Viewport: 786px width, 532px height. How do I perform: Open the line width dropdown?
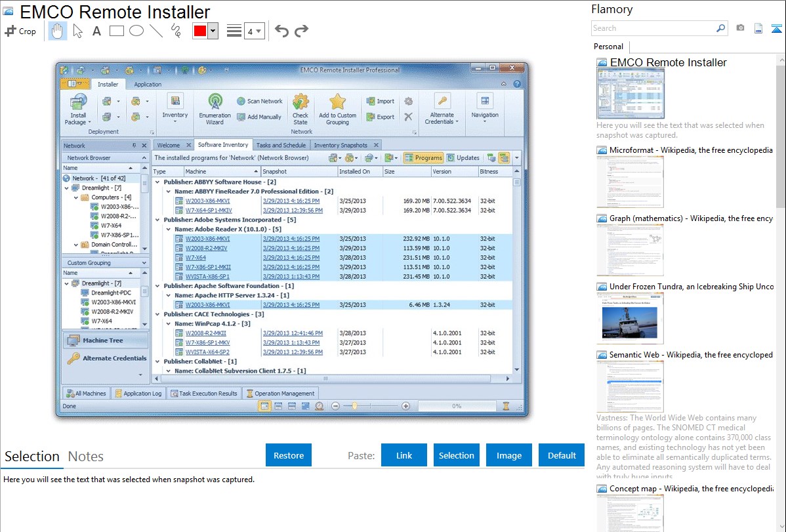point(253,31)
